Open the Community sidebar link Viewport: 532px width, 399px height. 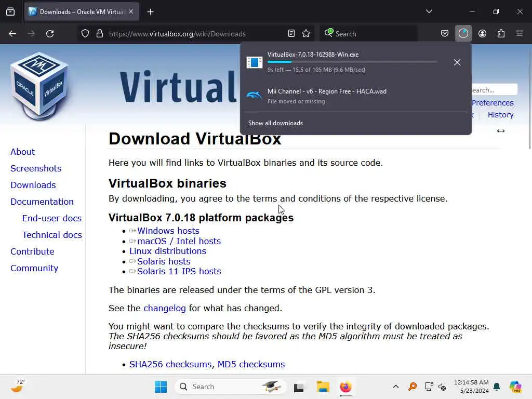tap(34, 268)
